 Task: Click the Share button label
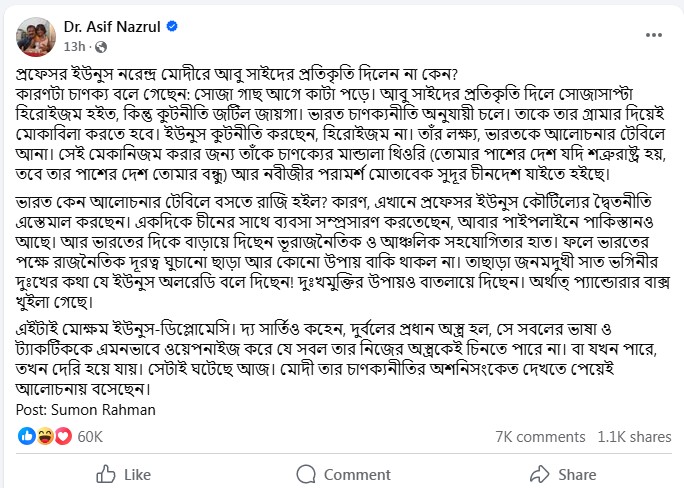pos(577,474)
